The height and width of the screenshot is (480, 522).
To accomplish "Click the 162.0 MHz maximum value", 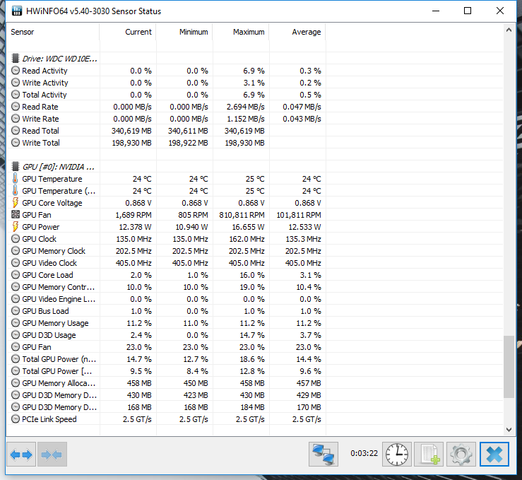I will pos(247,239).
